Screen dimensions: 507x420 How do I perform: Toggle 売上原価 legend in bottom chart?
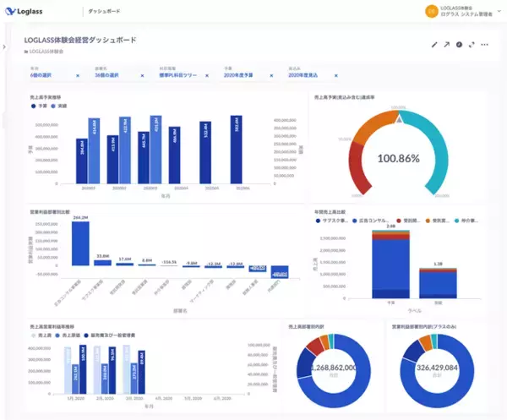tap(68, 335)
